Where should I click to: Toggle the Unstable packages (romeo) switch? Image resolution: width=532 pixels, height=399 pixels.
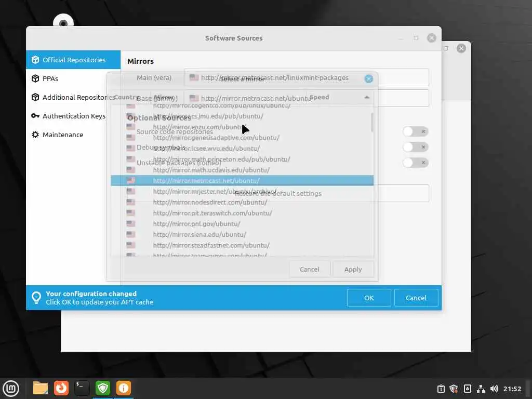[x=416, y=163]
